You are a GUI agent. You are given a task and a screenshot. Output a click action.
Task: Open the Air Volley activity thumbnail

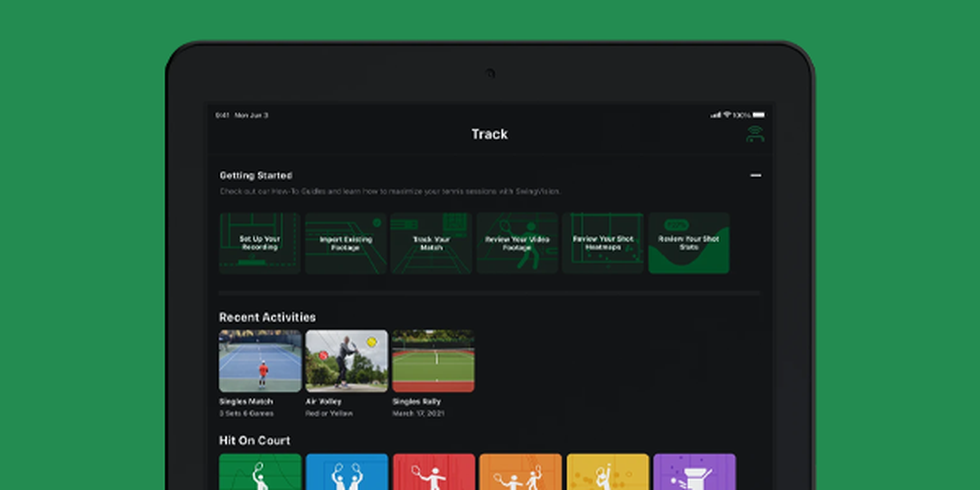(347, 361)
